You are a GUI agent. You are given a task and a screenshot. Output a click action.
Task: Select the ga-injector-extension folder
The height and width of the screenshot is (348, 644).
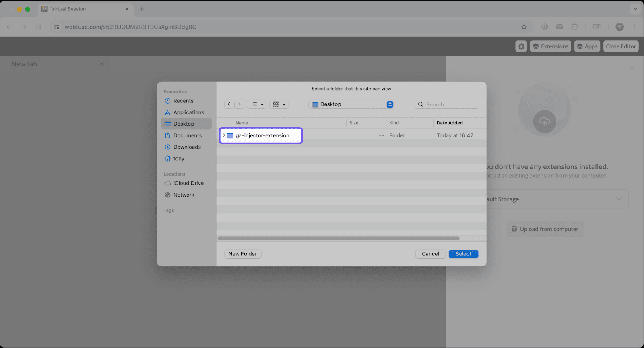click(262, 135)
